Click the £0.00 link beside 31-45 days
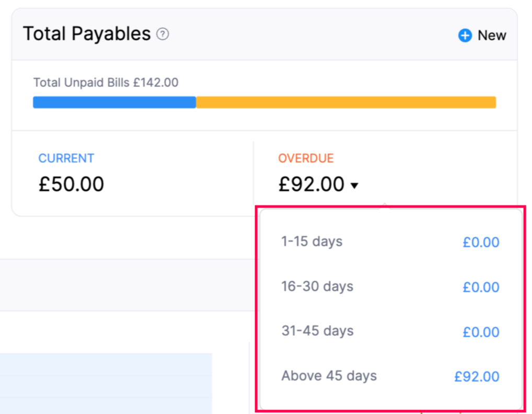 coord(481,332)
